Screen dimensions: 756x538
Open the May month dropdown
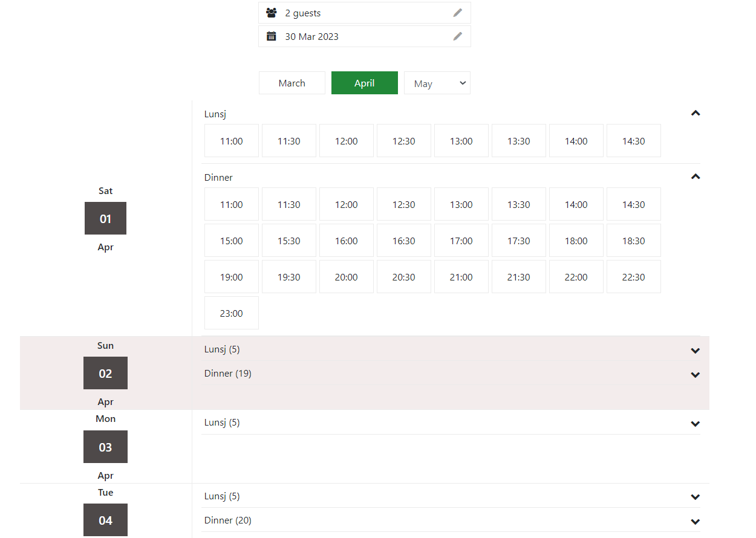point(437,83)
